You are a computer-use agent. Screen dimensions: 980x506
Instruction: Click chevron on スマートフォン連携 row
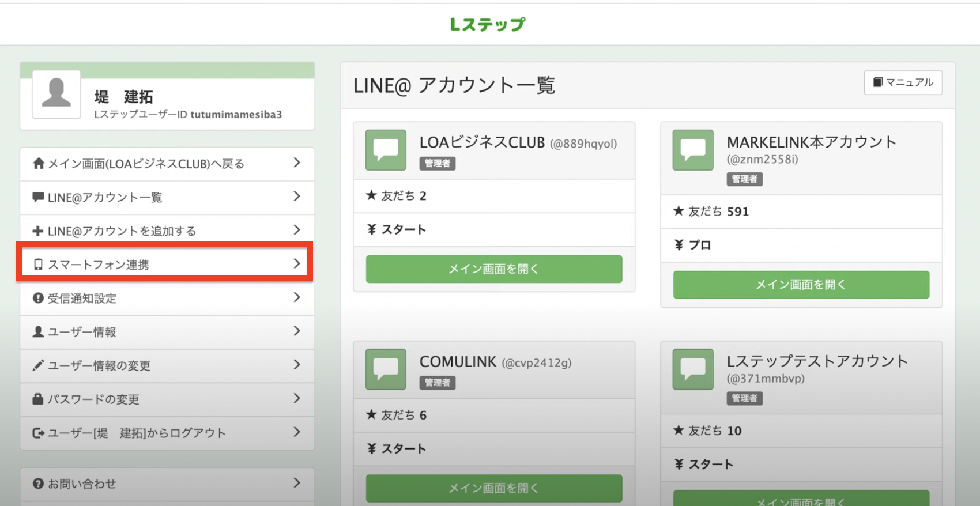click(297, 263)
